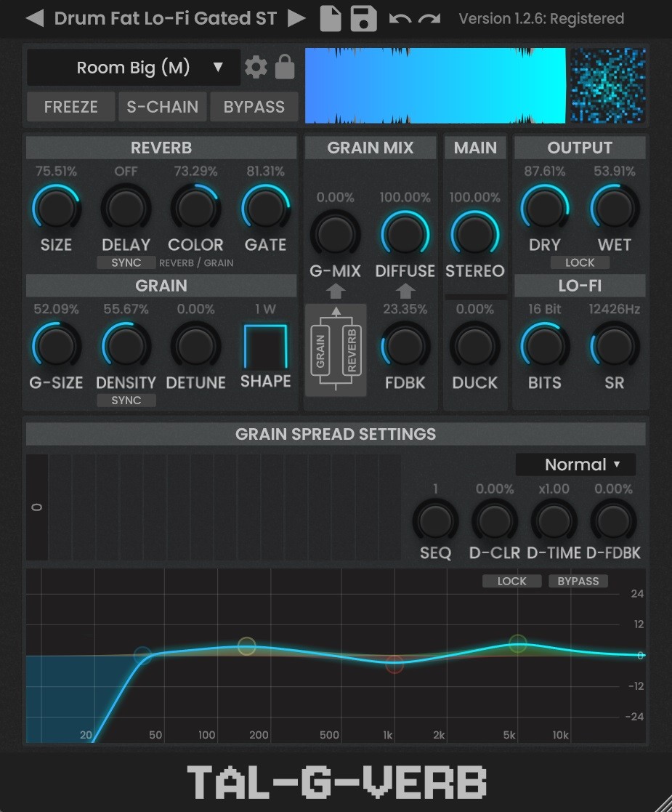Select the red EQ band node
672x812 pixels.
coord(394,664)
